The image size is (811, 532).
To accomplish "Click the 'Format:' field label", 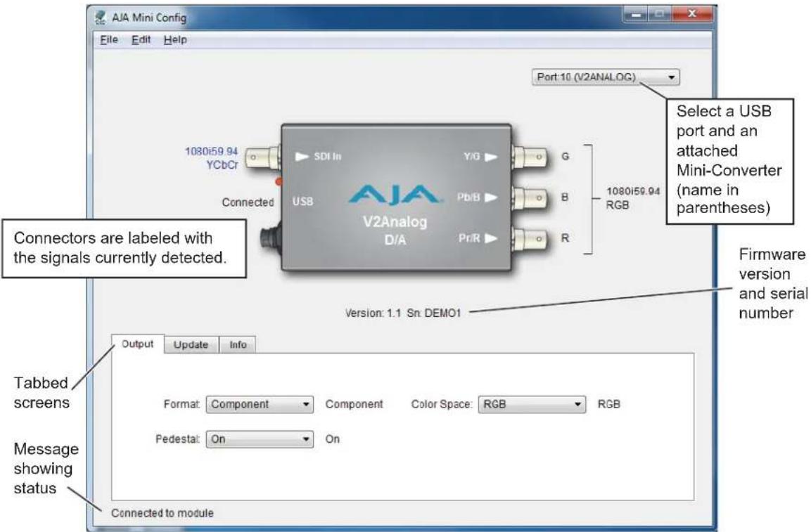I will (x=181, y=404).
